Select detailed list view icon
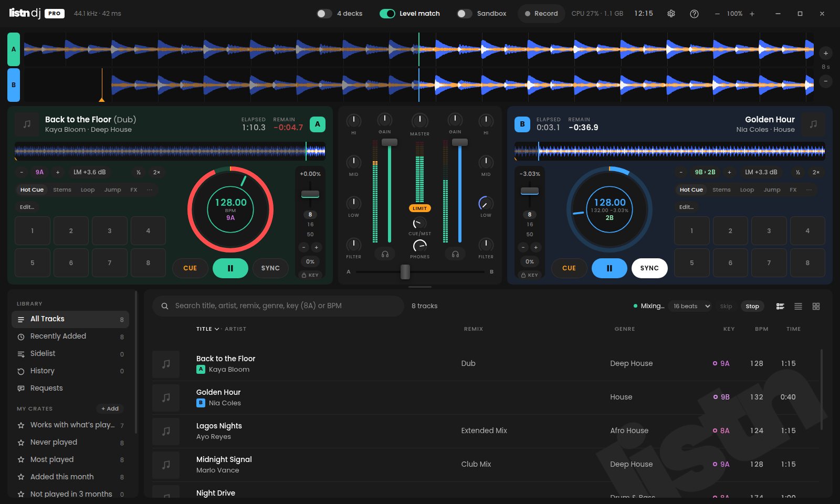The height and width of the screenshot is (504, 840). [780, 306]
